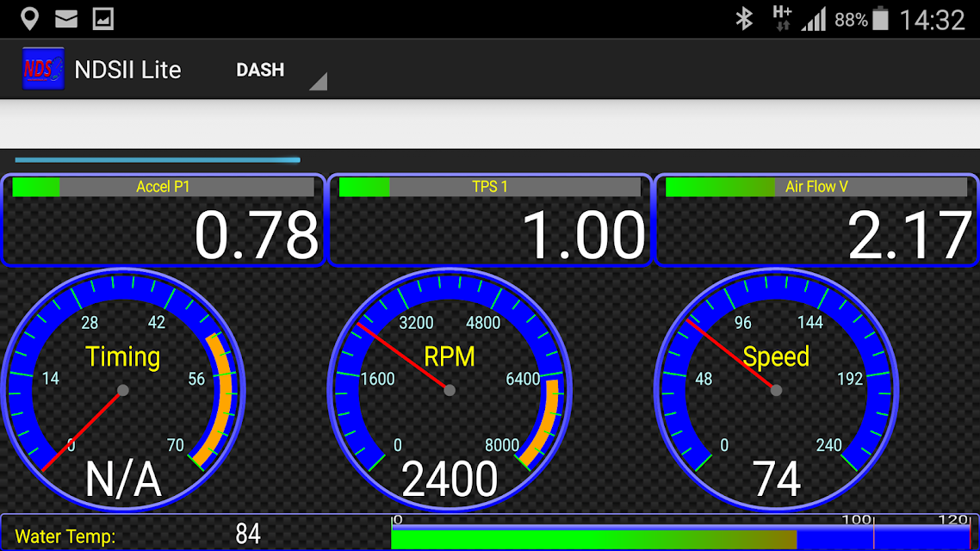Tap the RPM gauge showing 2400
This screenshot has height=551, width=980.
[x=450, y=390]
